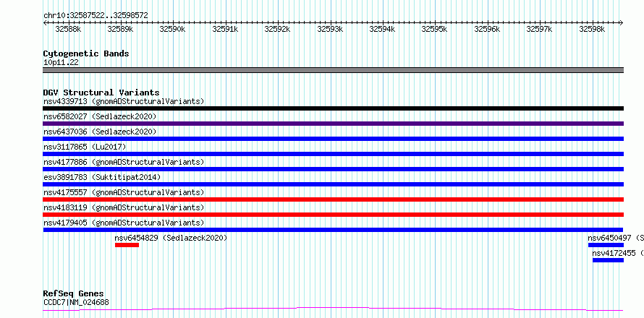Click the nsv4339713 black variant bar
The image size is (644, 318).
[333, 108]
